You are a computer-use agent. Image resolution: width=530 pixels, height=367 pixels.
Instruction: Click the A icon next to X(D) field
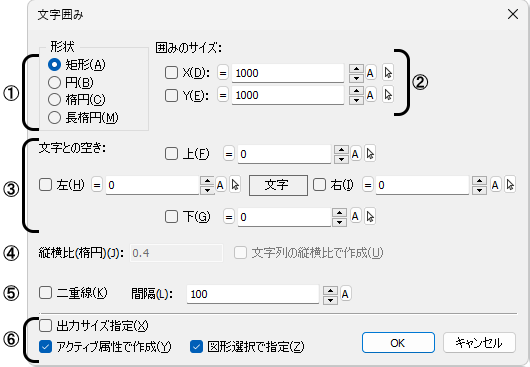[x=370, y=73]
